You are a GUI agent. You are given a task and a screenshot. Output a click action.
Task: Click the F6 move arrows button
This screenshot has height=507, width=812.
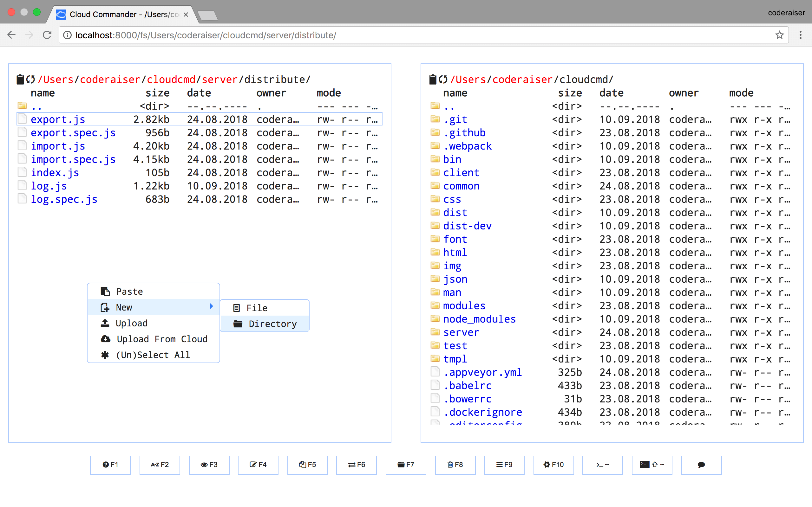point(356,465)
